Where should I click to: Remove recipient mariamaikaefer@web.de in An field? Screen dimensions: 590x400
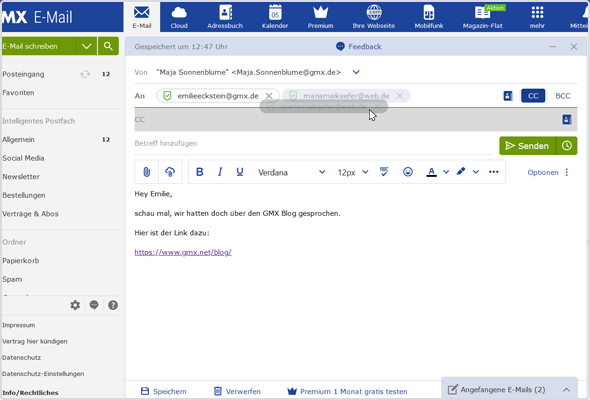point(400,96)
